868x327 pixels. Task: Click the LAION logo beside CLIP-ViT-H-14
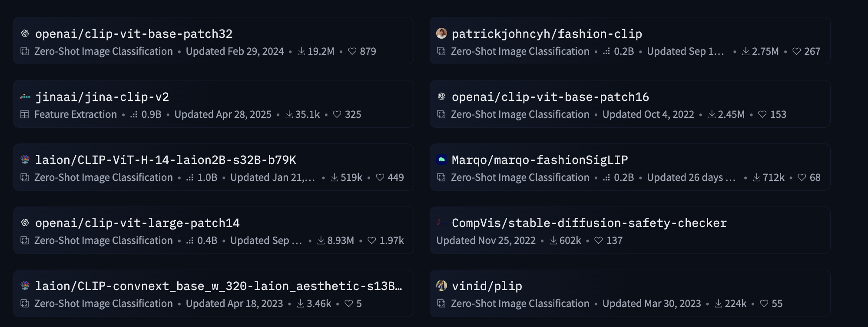[25, 160]
